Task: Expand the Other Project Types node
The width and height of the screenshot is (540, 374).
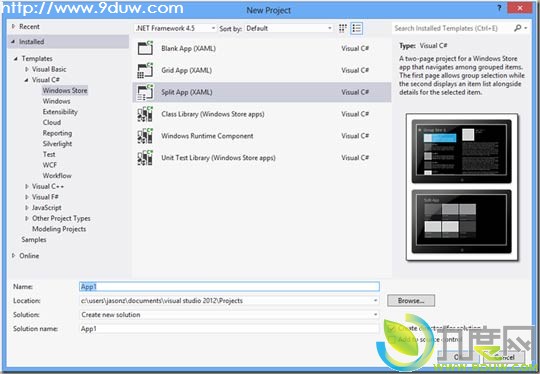Action: coord(27,218)
